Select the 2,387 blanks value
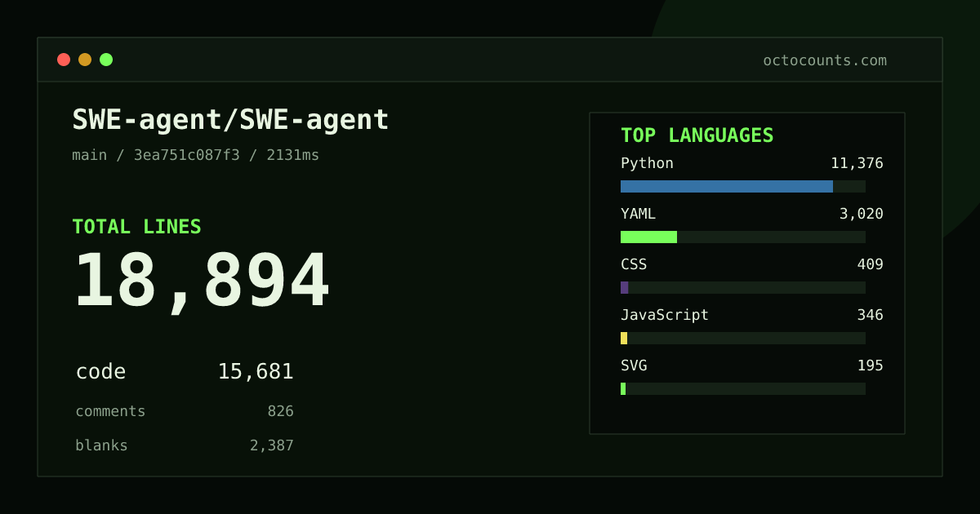The height and width of the screenshot is (514, 980). pyautogui.click(x=272, y=445)
